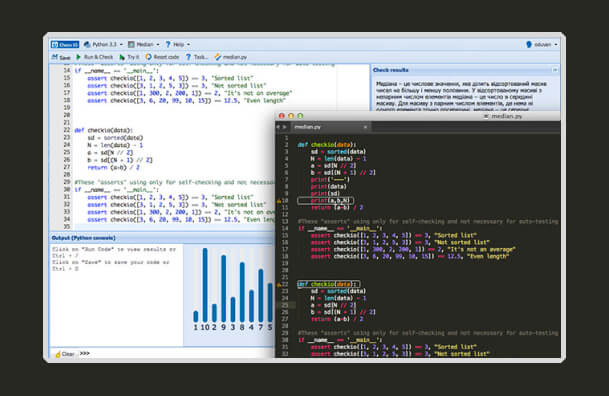Image resolution: width=609 pixels, height=396 pixels.
Task: Click the chart bar labeled 8
Action: (242, 292)
